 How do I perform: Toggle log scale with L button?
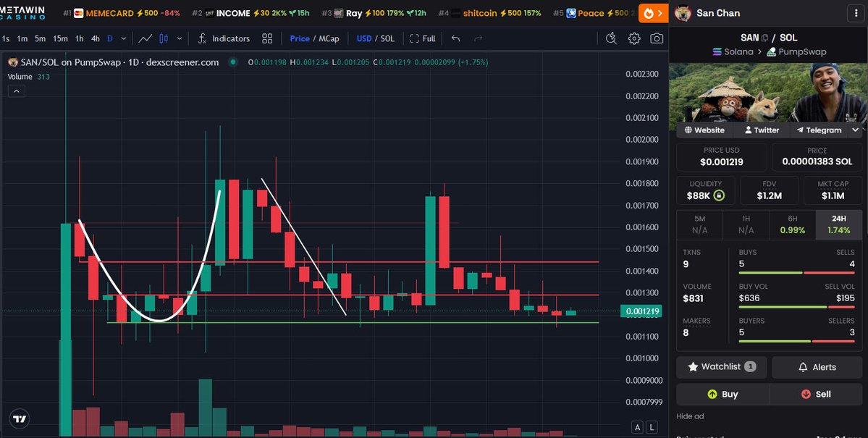[x=652, y=427]
